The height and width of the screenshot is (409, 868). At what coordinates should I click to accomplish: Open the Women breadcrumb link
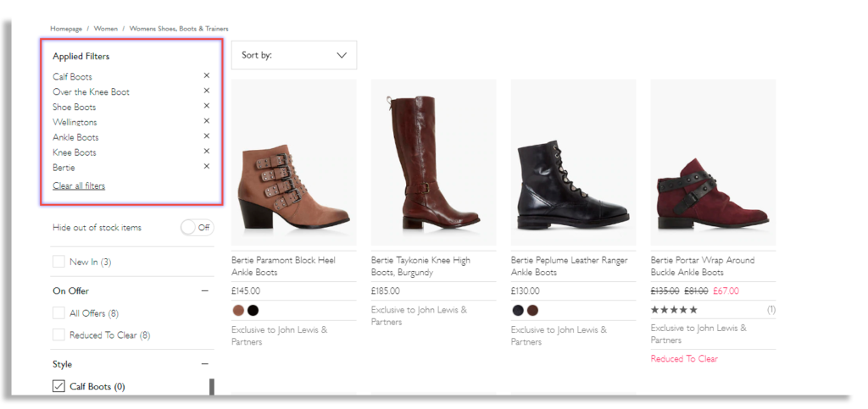(106, 29)
